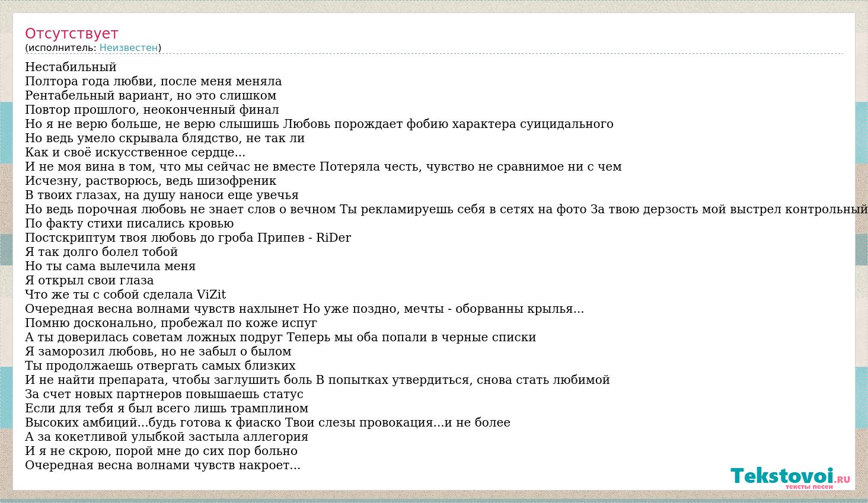The height and width of the screenshot is (503, 868).
Task: Click line По факту стихи писались кровью
Action: [129, 223]
